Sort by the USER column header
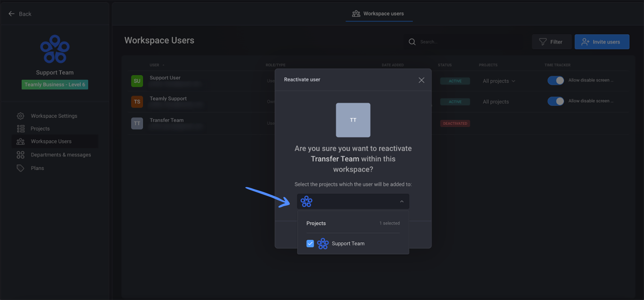 click(154, 65)
